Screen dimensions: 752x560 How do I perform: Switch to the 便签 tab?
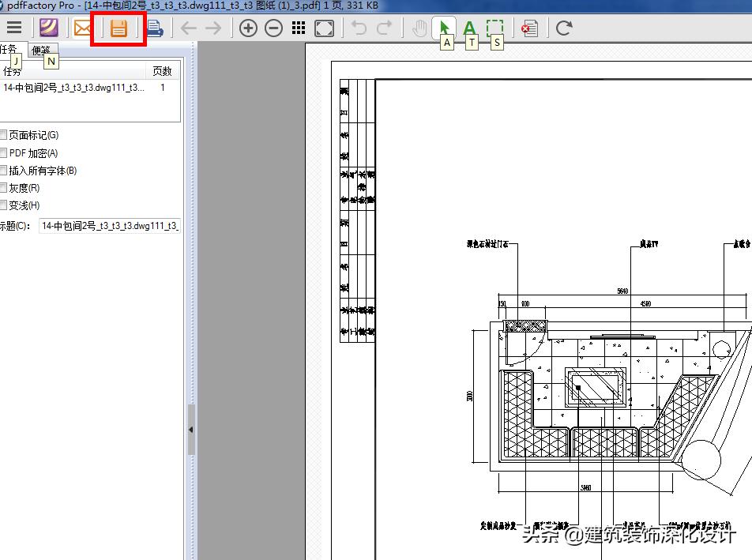coord(41,51)
